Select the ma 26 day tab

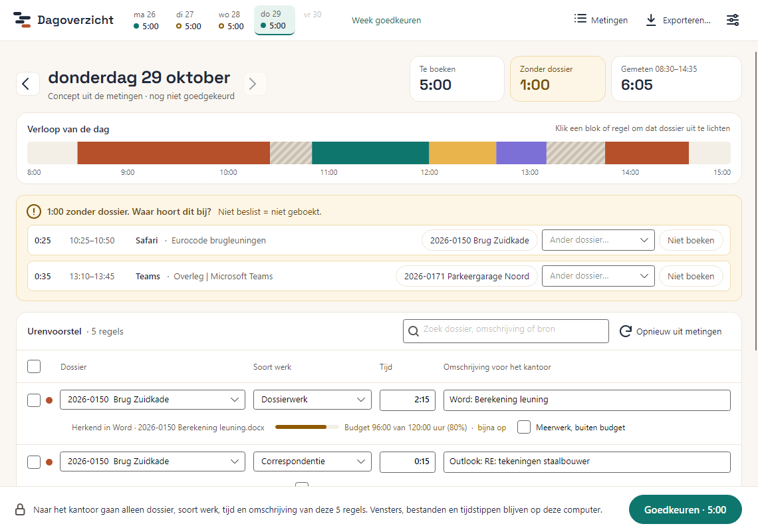[146, 21]
